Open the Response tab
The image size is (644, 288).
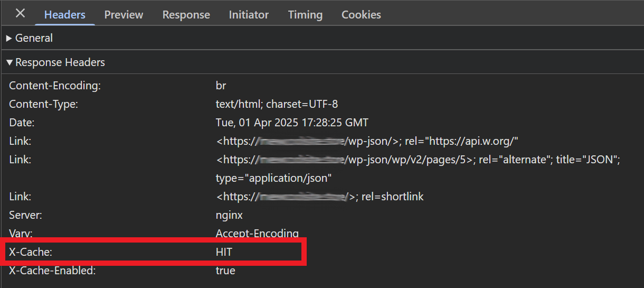pyautogui.click(x=186, y=15)
